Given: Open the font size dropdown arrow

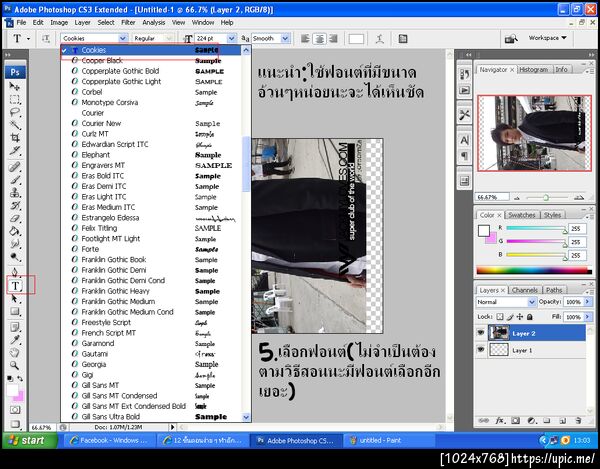Looking at the screenshot, I should pyautogui.click(x=231, y=38).
